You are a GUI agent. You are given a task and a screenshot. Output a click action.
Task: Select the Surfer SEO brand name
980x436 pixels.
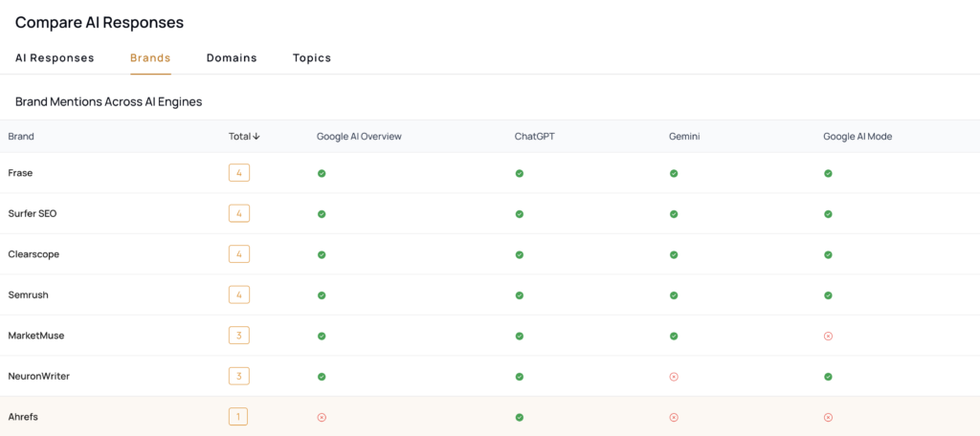tap(33, 213)
